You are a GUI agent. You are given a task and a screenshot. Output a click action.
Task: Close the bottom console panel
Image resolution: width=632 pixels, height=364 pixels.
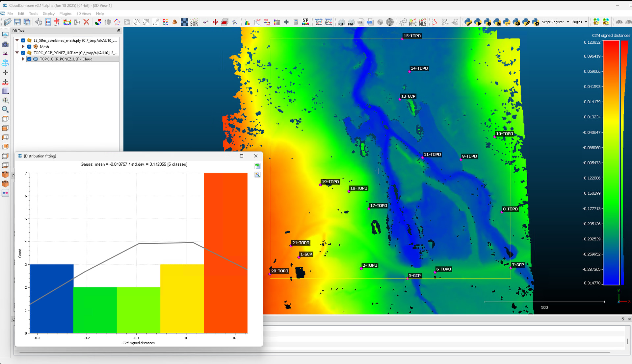(629, 319)
